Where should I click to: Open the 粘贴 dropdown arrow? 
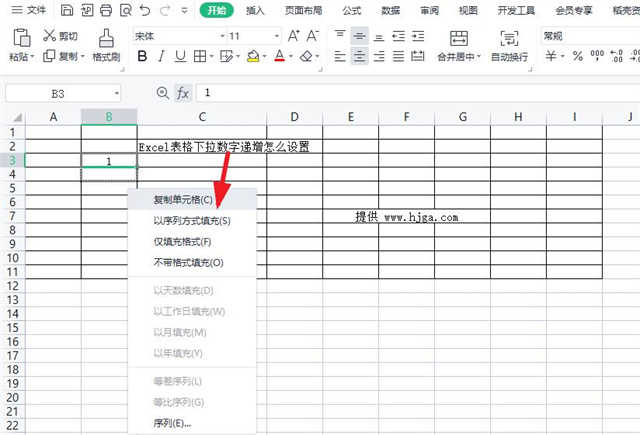[32, 57]
